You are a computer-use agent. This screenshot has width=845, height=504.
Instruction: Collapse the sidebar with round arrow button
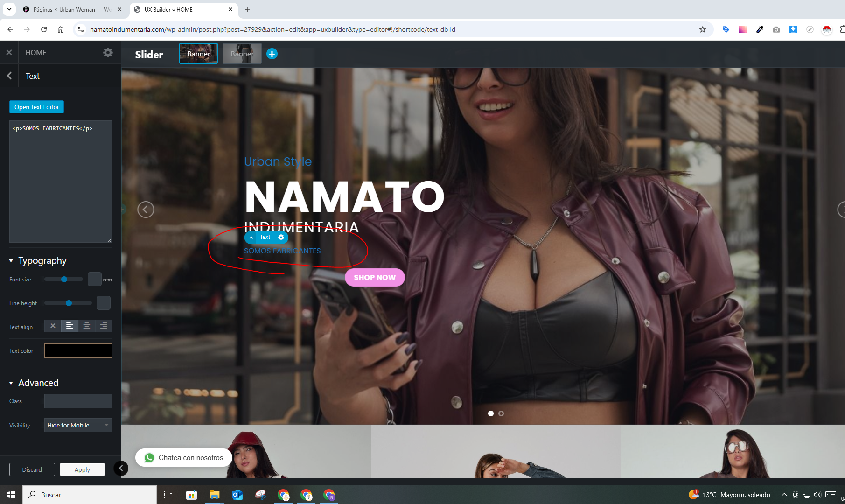pyautogui.click(x=121, y=468)
